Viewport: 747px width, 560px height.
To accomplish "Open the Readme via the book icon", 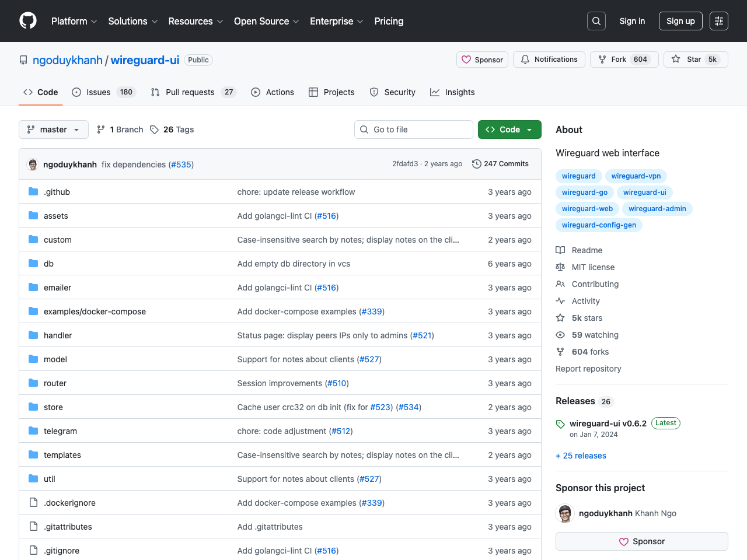I will click(x=560, y=250).
